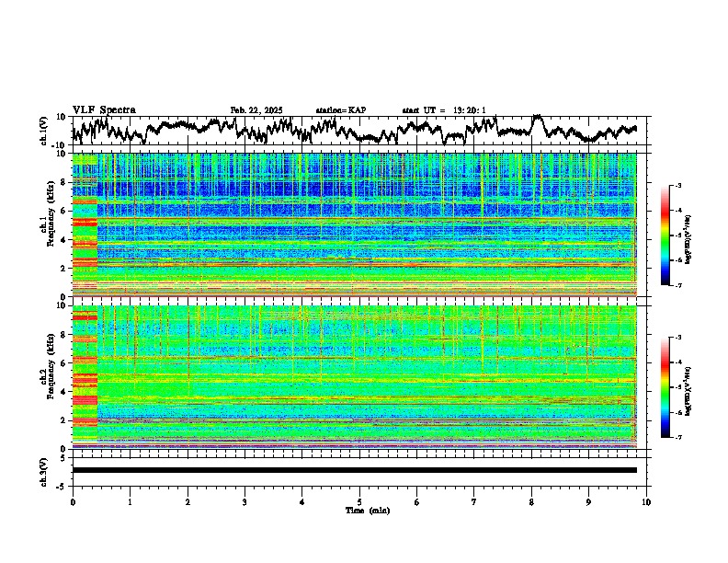This screenshot has width=728, height=563.
Task: Click the ch.2 colorbar log PSD units label
Action: pyautogui.click(x=688, y=391)
